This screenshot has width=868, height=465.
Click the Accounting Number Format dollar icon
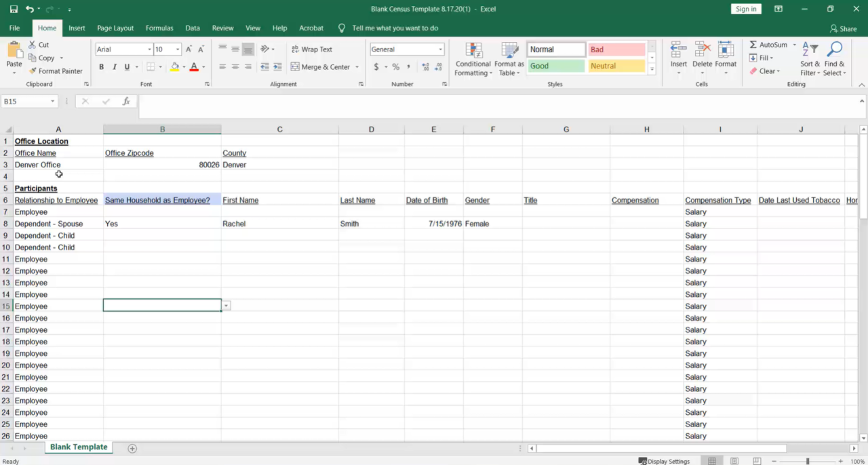378,66
